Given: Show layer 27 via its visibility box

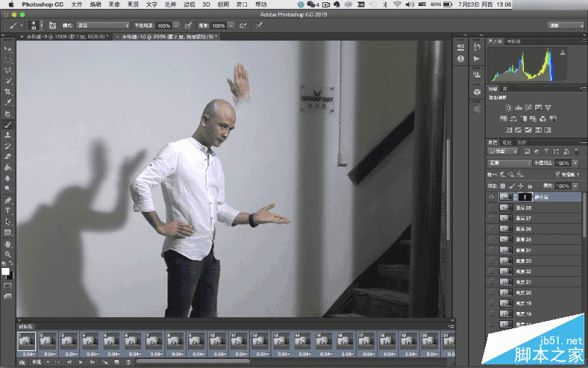Looking at the screenshot, I should (x=492, y=218).
